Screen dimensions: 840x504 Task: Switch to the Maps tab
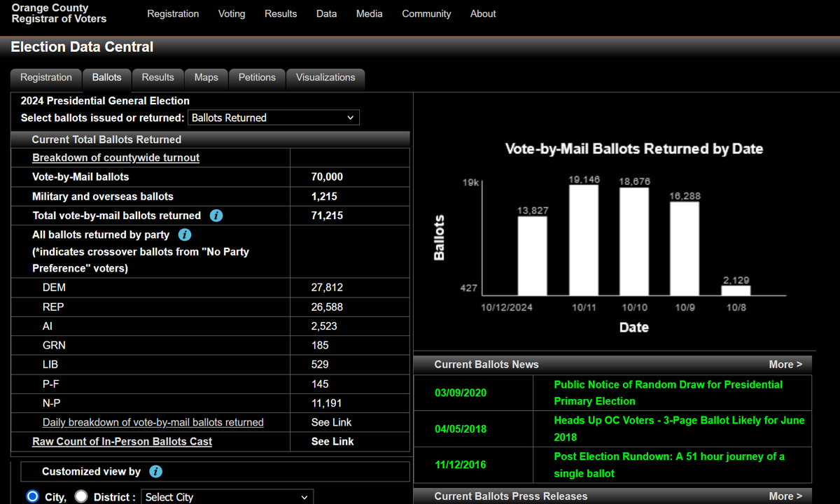click(206, 78)
